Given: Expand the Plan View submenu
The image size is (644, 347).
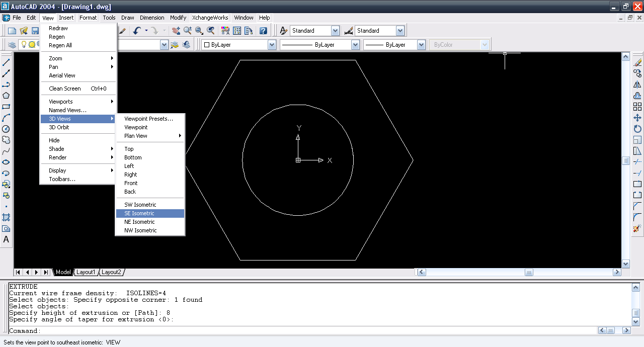Looking at the screenshot, I should point(150,136).
